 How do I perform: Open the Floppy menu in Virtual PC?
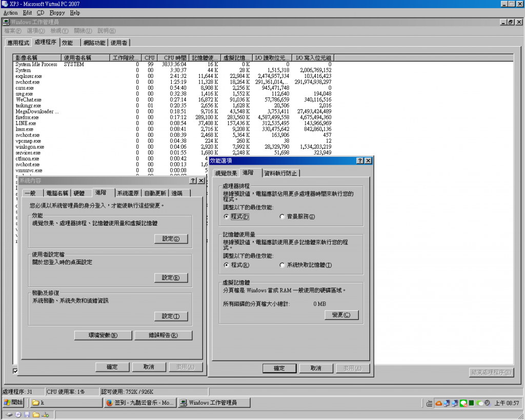pyautogui.click(x=57, y=13)
